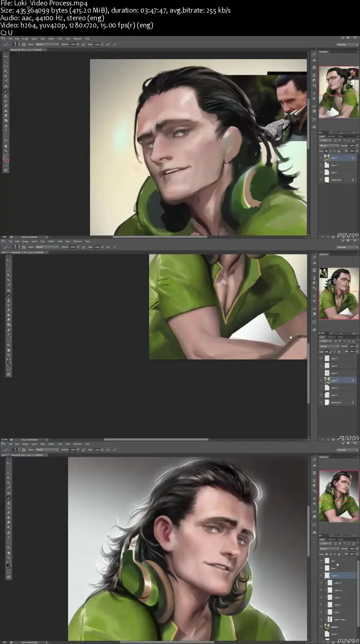Switch to the Channels tab in the 00:57:00 frame
Image resolution: width=360 pixels, height=644 pixels.
click(331, 136)
